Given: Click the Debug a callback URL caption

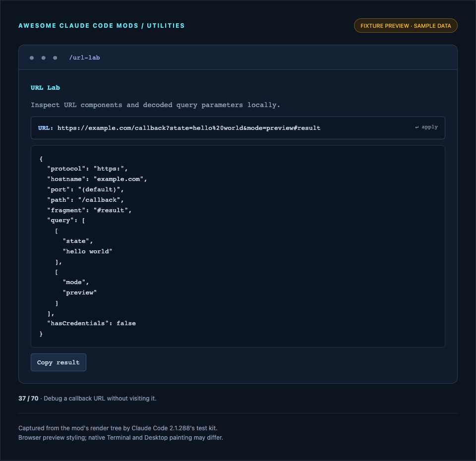Looking at the screenshot, I should coord(100,399).
